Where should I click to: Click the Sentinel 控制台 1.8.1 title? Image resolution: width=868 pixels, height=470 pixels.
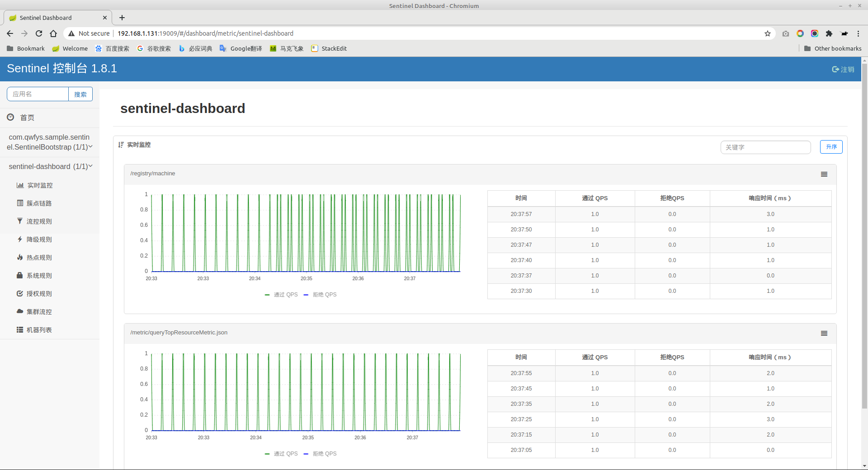tap(62, 68)
